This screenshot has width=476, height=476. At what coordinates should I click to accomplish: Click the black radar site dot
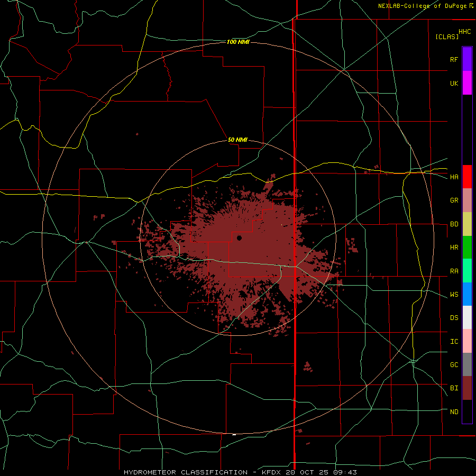[x=239, y=238]
